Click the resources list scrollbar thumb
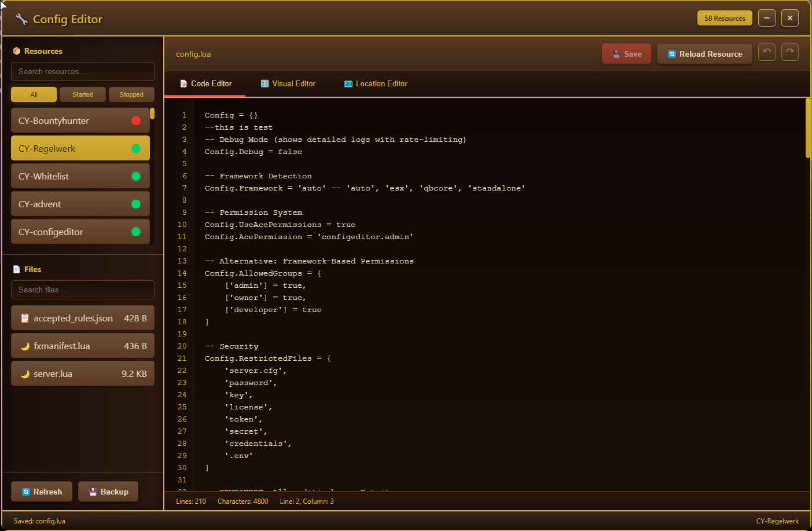 (152, 113)
